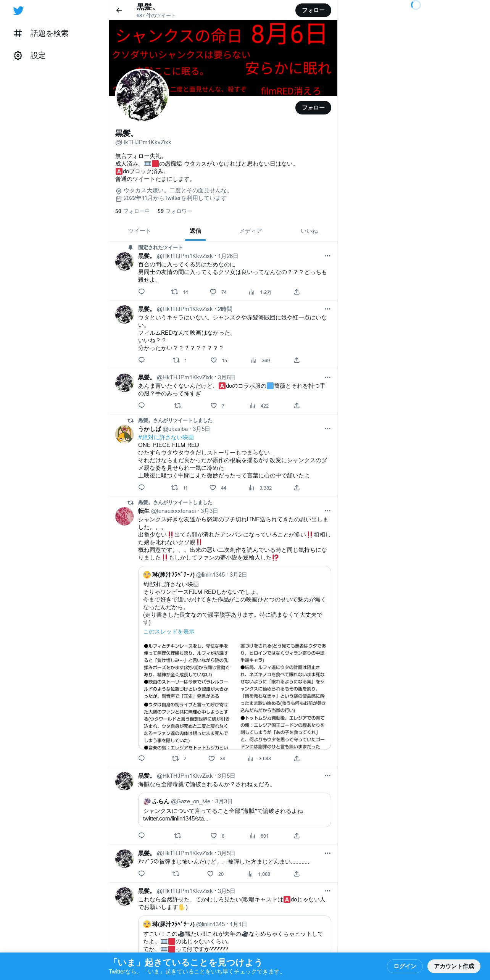Viewport: 490px width, 980px height.
Task: Retweet the pinned tweet with 14 retweets
Action: [175, 292]
